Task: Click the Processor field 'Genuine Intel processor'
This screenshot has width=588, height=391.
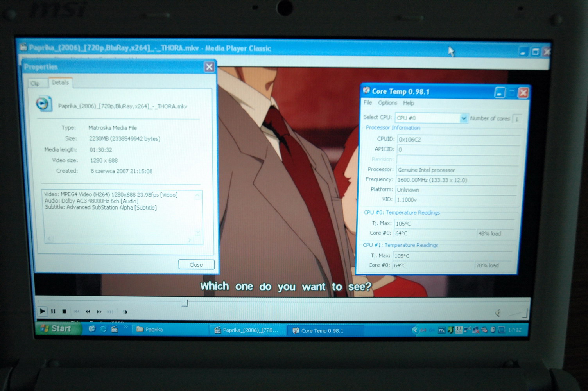Action: [457, 170]
